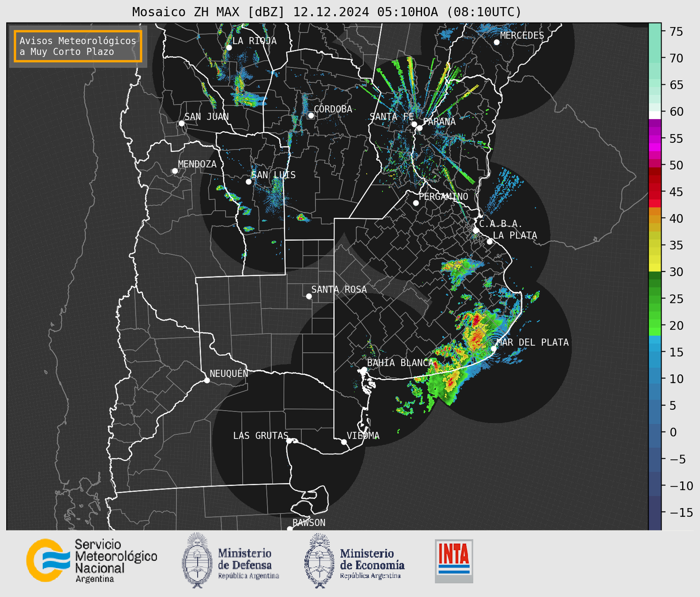The width and height of the screenshot is (700, 597).
Task: Click the LAS GRUTAS city label
Action: 261,436
